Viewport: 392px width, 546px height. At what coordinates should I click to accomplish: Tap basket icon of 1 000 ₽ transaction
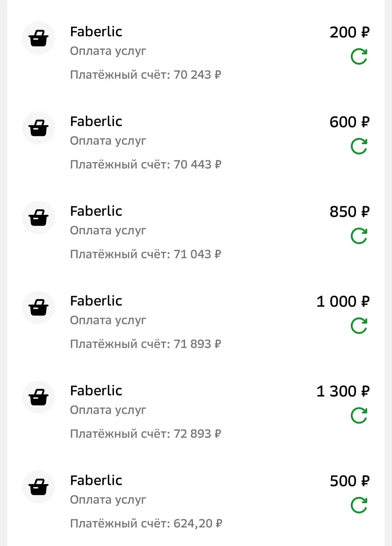[x=38, y=308]
